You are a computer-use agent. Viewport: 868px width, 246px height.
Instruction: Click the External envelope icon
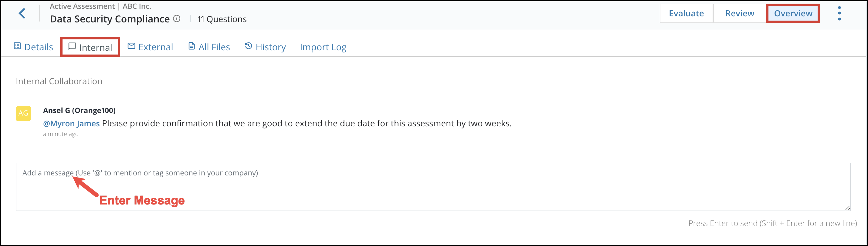pos(131,46)
